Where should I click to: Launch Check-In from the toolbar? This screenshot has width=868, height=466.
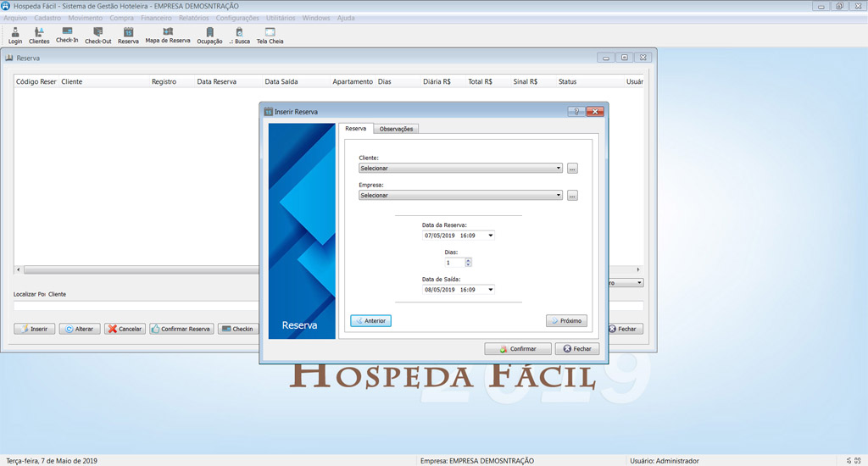click(x=67, y=36)
